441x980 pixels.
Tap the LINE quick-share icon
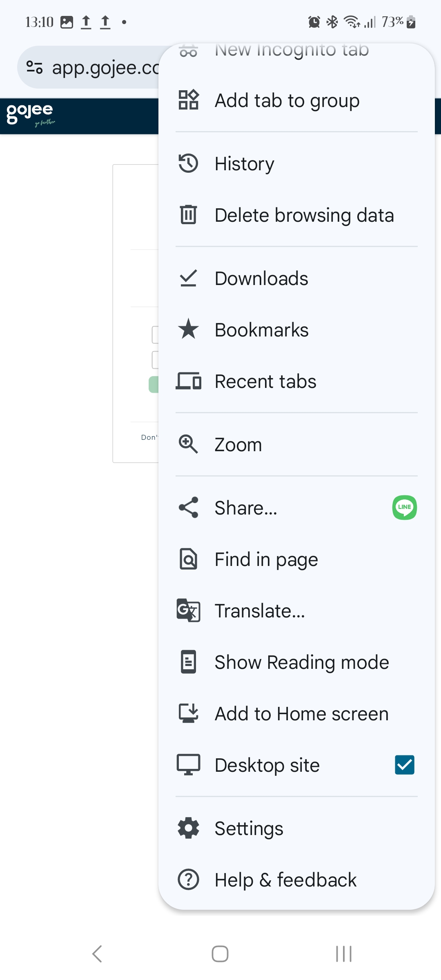pyautogui.click(x=404, y=508)
